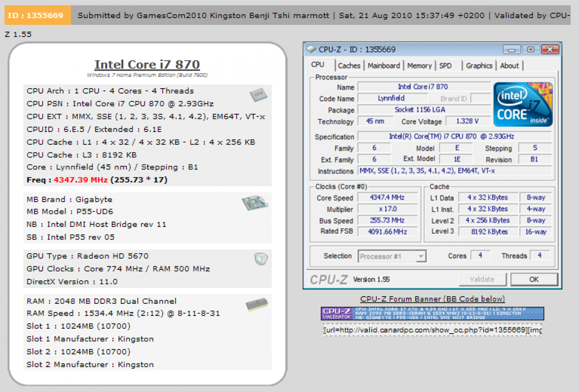The image size is (579, 392).
Task: Click the Windows 7 Home Premium Edition subtitle
Action: 147,75
